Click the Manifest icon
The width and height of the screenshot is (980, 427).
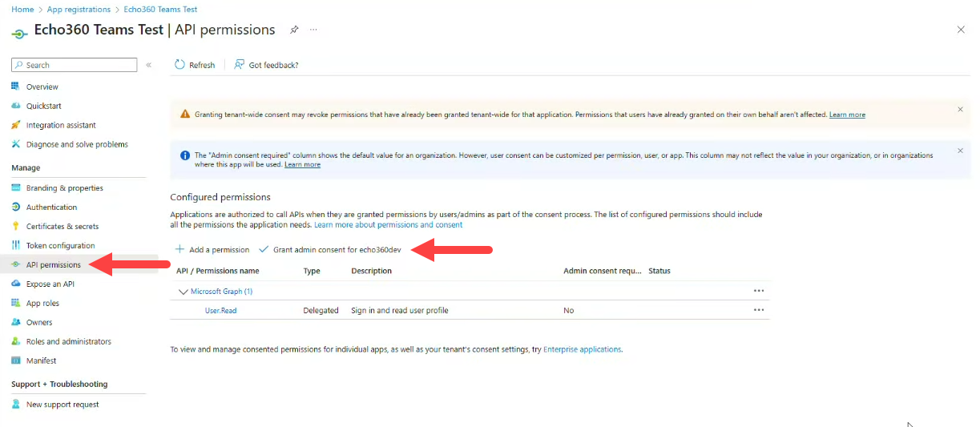16,361
